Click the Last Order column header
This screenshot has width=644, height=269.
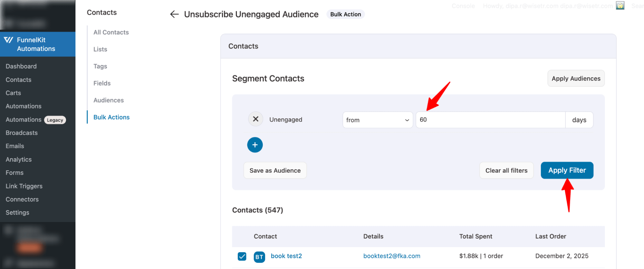[551, 236]
